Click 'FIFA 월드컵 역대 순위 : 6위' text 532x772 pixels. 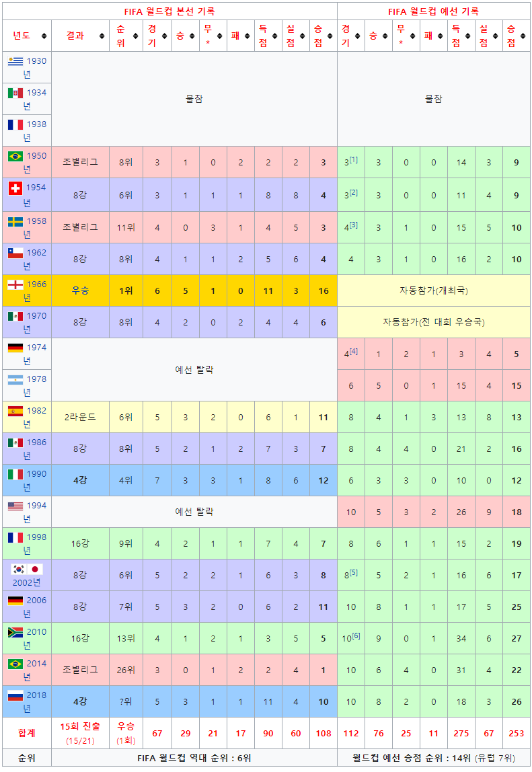coord(194,758)
